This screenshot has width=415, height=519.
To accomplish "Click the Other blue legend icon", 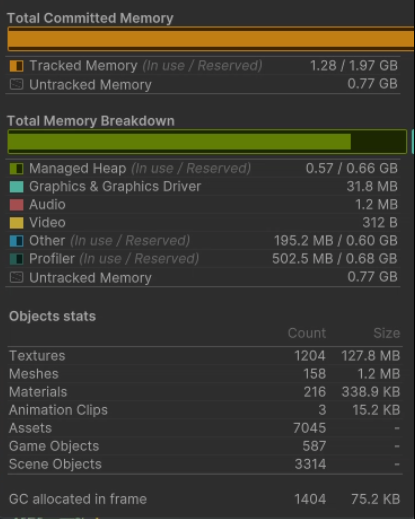I will [16, 241].
